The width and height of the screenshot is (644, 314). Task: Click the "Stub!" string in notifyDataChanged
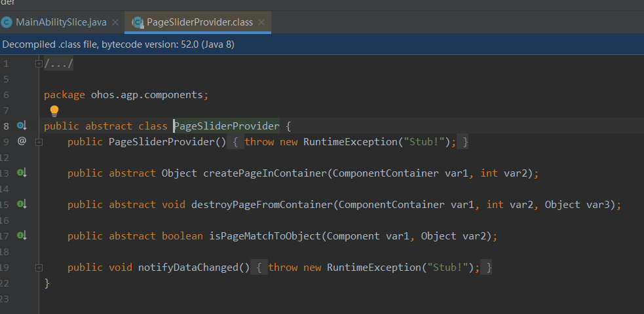point(447,268)
